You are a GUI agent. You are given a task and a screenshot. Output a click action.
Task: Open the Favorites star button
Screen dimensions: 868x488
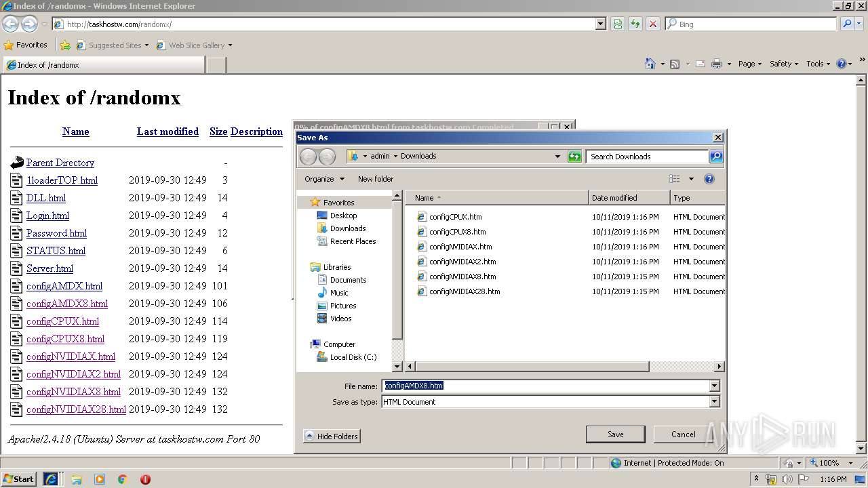26,45
